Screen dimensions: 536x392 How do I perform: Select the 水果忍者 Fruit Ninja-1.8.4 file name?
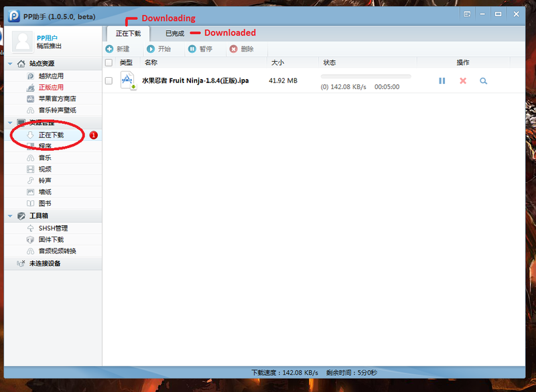coord(195,80)
